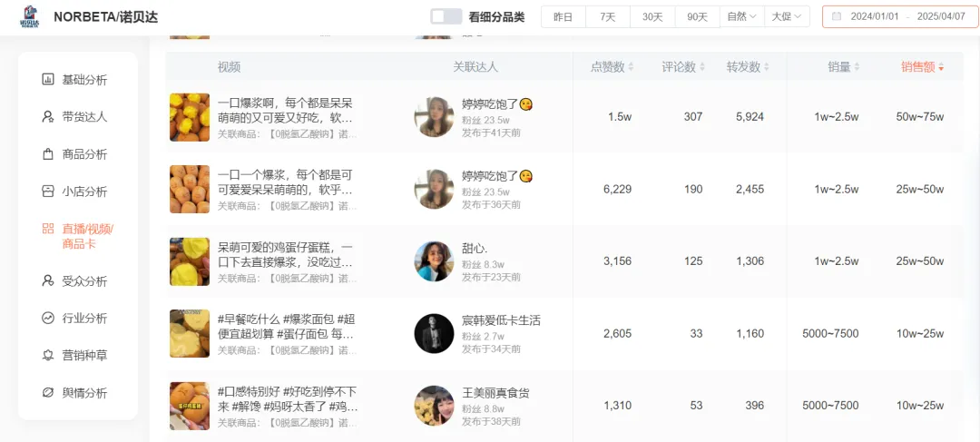The height and width of the screenshot is (442, 980).
Task: Sort the table by 点赞数 column
Action: pos(631,67)
